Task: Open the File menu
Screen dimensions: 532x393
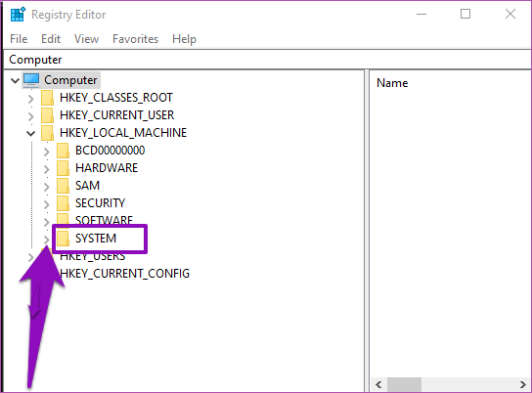Action: (x=19, y=39)
